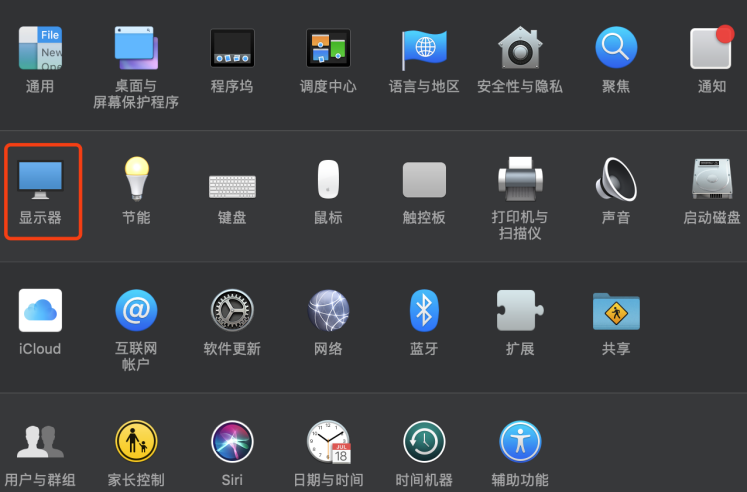Open 日期与时间 clock icon
This screenshot has height=492, width=747.
click(x=329, y=442)
